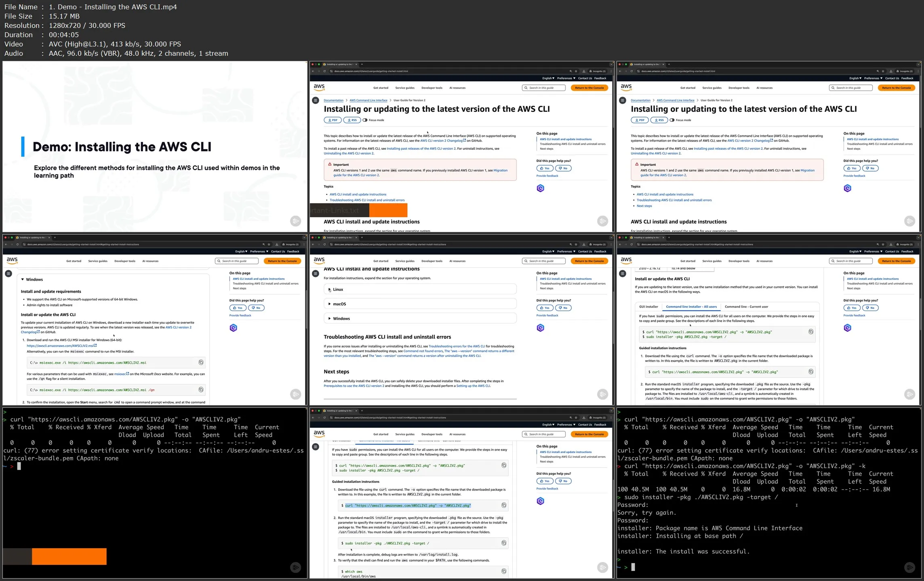Open Next steps link in Topics list

(644, 206)
